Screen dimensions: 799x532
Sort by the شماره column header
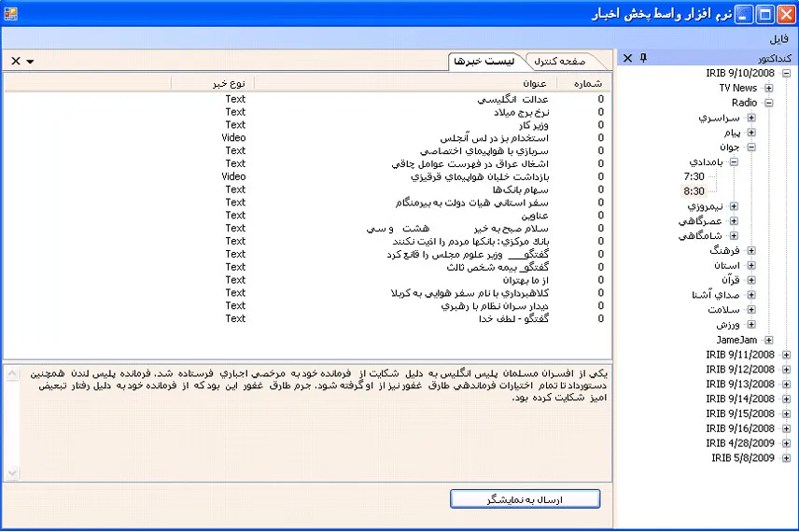pyautogui.click(x=584, y=83)
